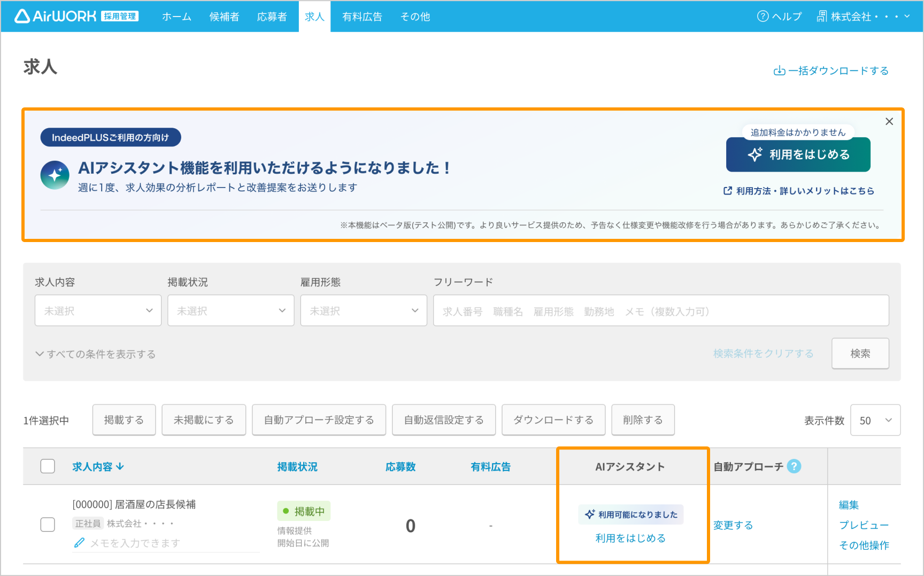
Task: Click 検索条件をクリアする
Action: click(x=763, y=353)
